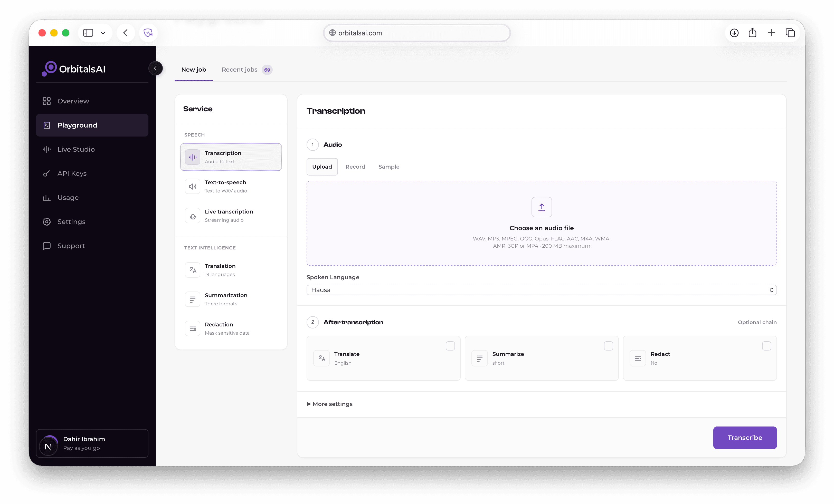Click the privacy shield icon in toolbar
The image size is (834, 504).
coord(148,33)
